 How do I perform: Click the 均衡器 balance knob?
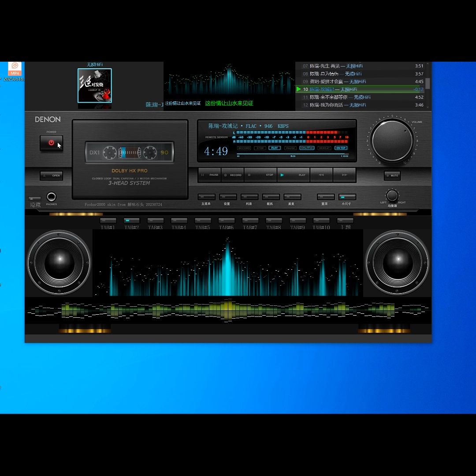(392, 196)
